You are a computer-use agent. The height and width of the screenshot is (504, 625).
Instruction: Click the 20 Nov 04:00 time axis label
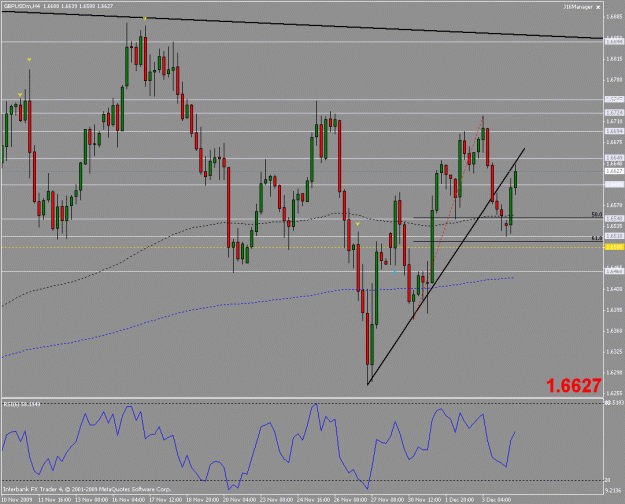coord(239,500)
